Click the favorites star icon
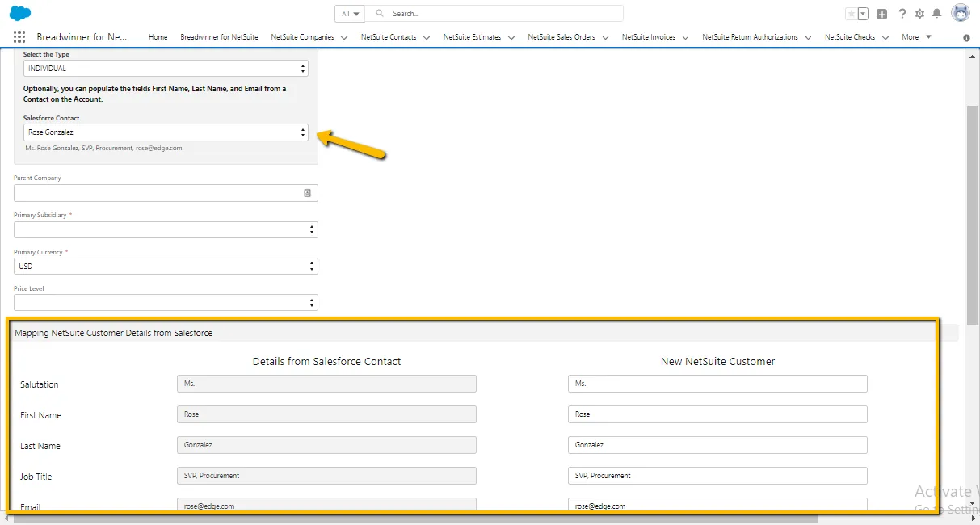Screen dimensions: 980x525 tap(851, 14)
